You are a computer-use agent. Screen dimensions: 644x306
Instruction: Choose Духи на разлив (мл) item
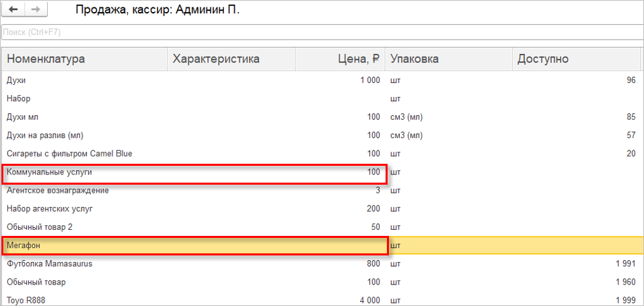click(322, 135)
